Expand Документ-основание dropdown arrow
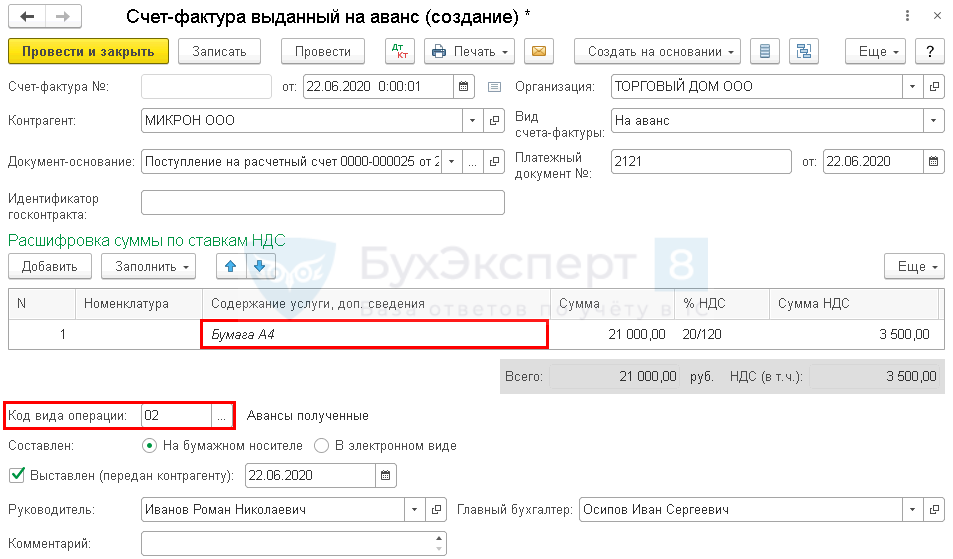Viewport: 953px width, 559px height. coord(452,162)
